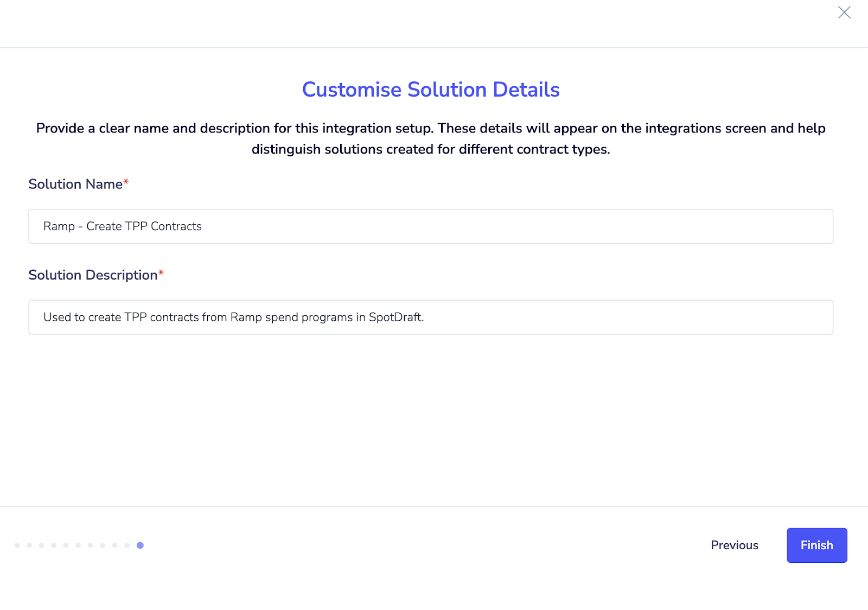Click the Solution Description field label

[93, 275]
